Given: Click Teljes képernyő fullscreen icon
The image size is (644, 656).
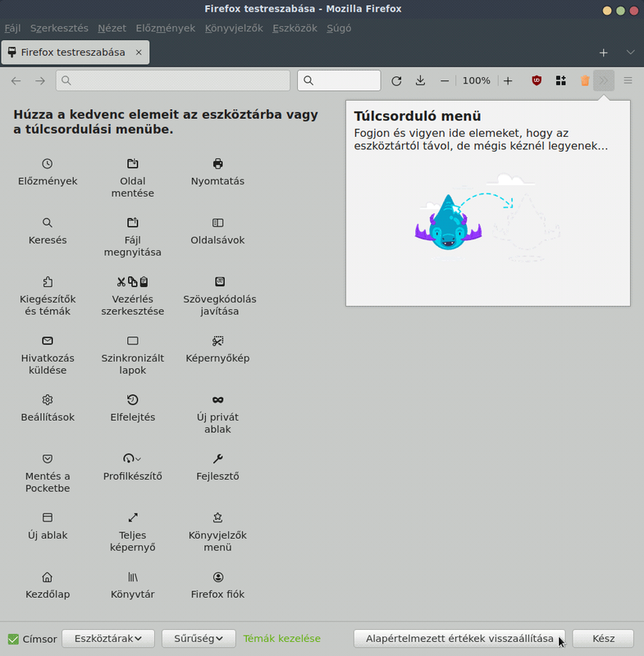Looking at the screenshot, I should pos(133,517).
